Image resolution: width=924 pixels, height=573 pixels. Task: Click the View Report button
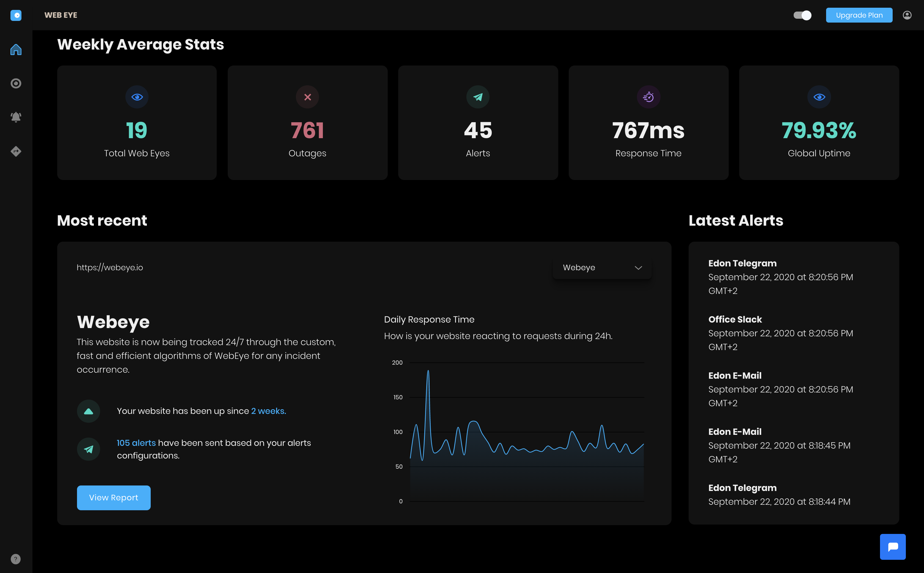click(114, 498)
